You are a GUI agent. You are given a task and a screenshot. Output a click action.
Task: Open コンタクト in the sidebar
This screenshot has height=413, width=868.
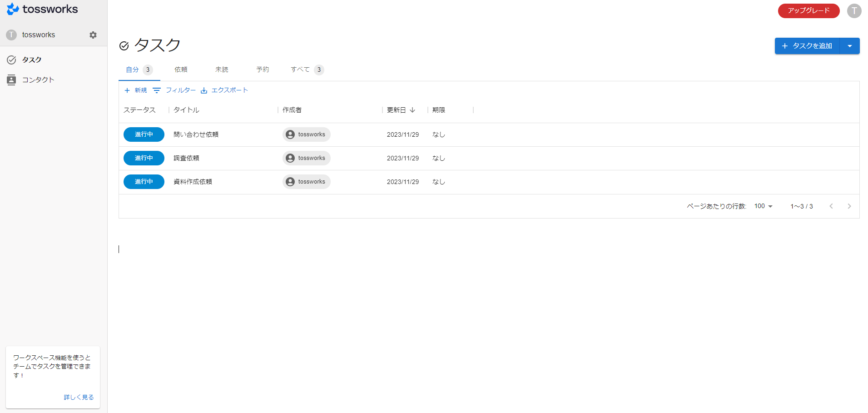click(x=38, y=80)
